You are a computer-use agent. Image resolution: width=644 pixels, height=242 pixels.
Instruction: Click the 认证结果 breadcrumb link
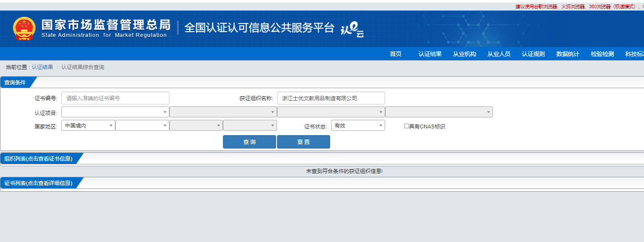pos(43,67)
